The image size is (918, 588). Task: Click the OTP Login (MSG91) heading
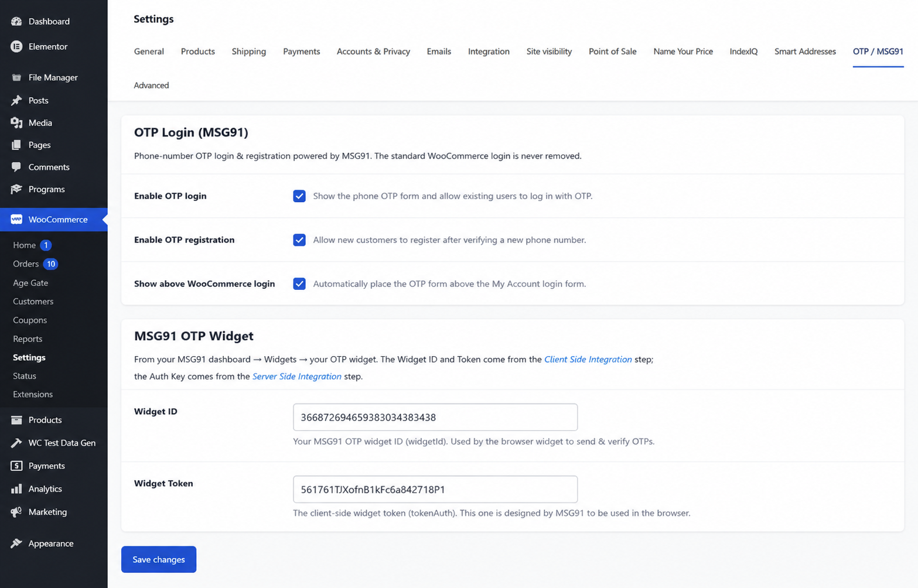pos(191,132)
